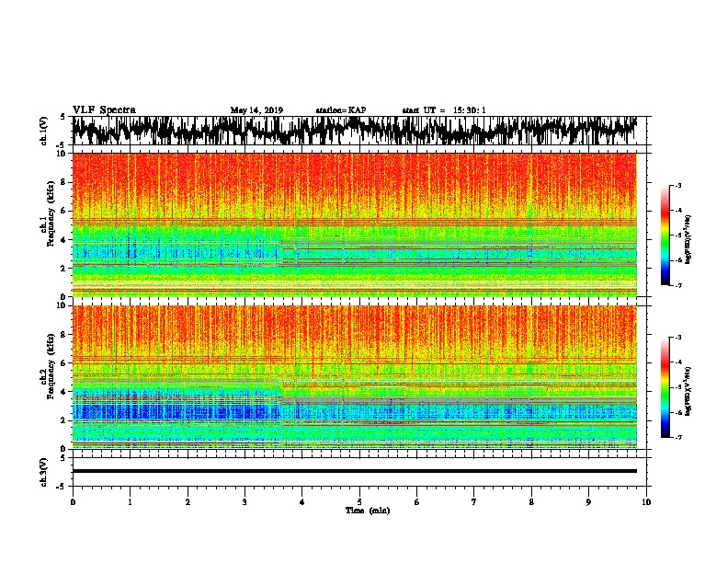Click the ch.2 colorbar log(PSD) label
Viewport: 728px width, 563px height.
pos(688,391)
